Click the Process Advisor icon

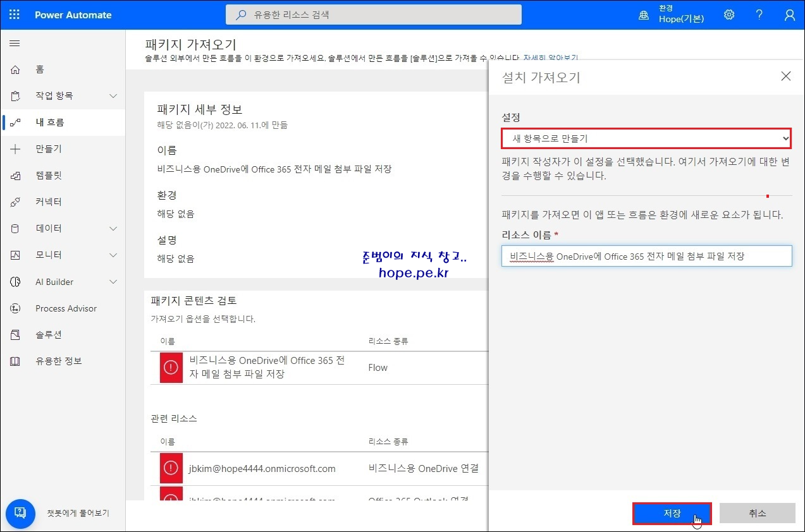pyautogui.click(x=15, y=308)
